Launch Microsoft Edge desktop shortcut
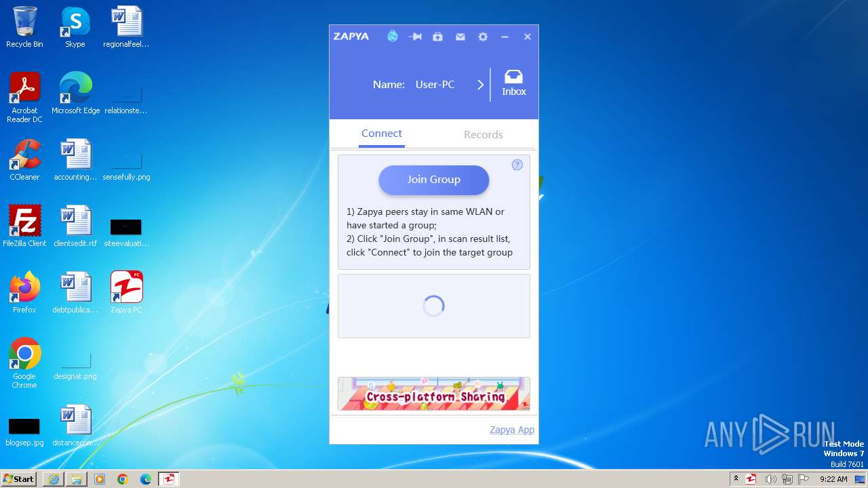Image resolution: width=868 pixels, height=488 pixels. click(x=75, y=94)
